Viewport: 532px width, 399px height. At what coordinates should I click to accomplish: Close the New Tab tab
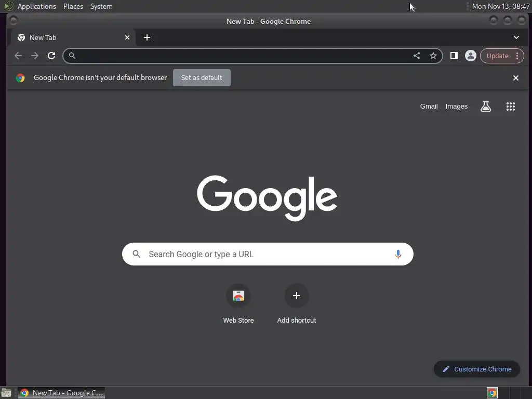[127, 37]
